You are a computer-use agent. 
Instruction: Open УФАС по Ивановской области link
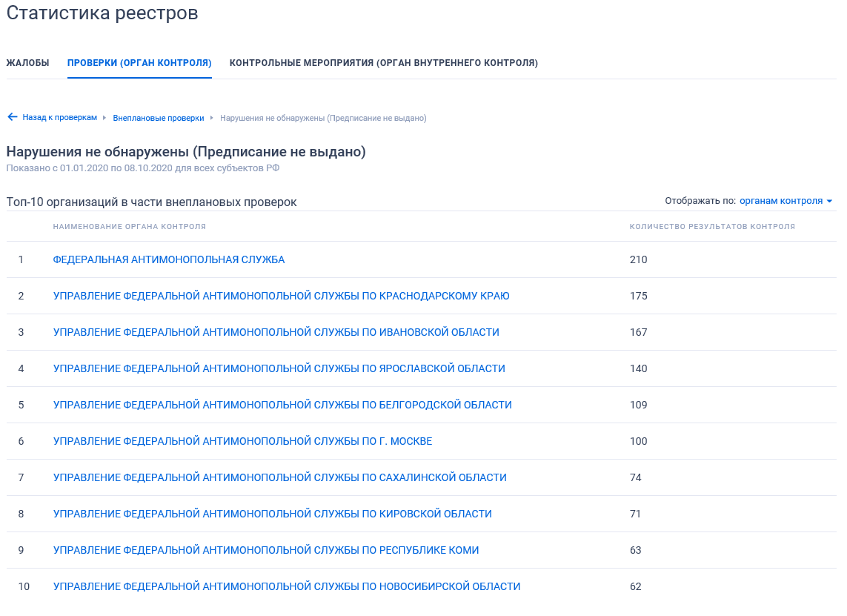click(x=276, y=332)
